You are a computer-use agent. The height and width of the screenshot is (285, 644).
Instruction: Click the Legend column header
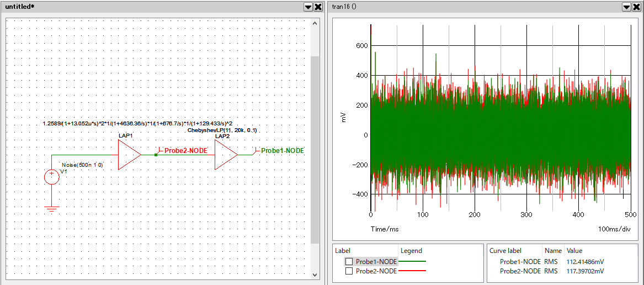pyautogui.click(x=411, y=250)
